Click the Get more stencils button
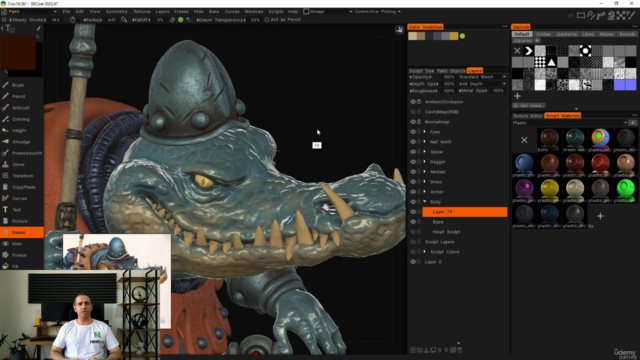Image resolution: width=640 pixels, height=360 pixels. coord(529,106)
